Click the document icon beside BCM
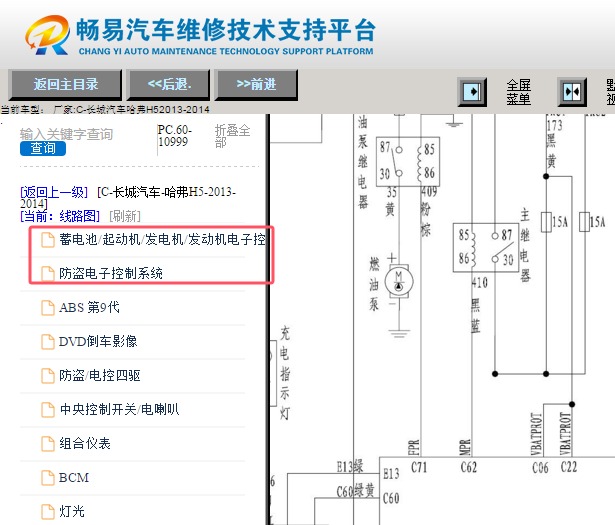 click(48, 478)
